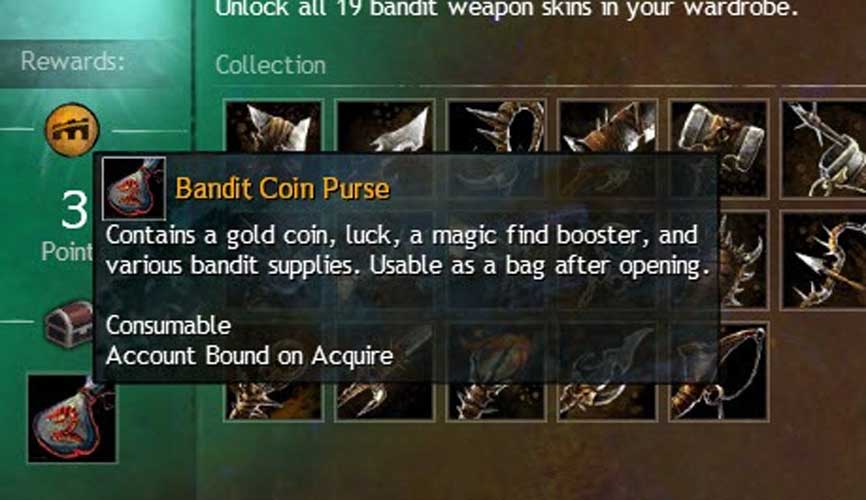Screen dimensions: 866x500
Task: Select the double-headed bandit hammer skin
Action: click(719, 148)
